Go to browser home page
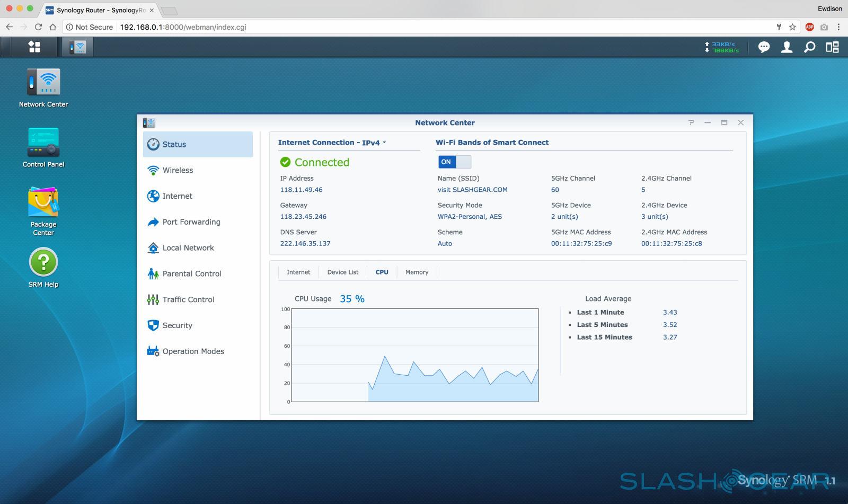The width and height of the screenshot is (848, 504). [x=52, y=27]
